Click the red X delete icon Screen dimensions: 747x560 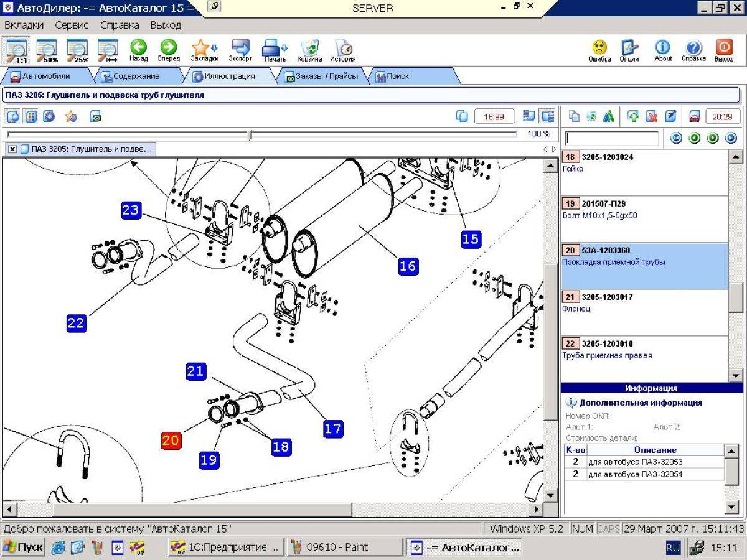click(652, 116)
